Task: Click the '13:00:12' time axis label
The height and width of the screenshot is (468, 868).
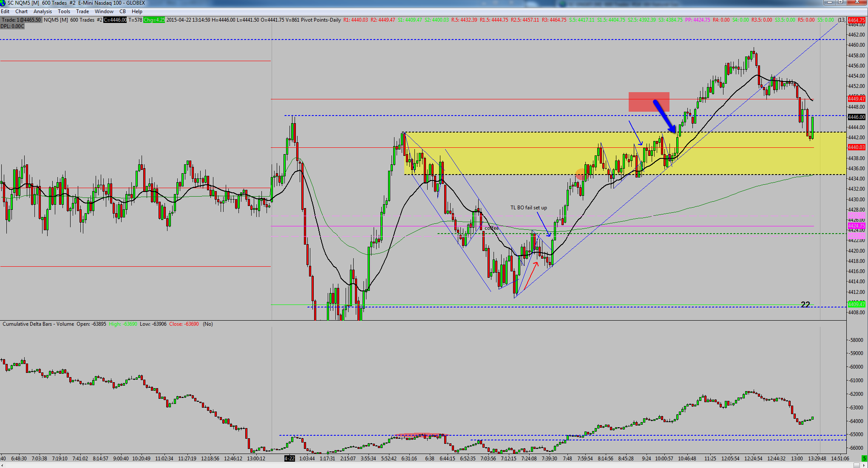Action: 256,459
